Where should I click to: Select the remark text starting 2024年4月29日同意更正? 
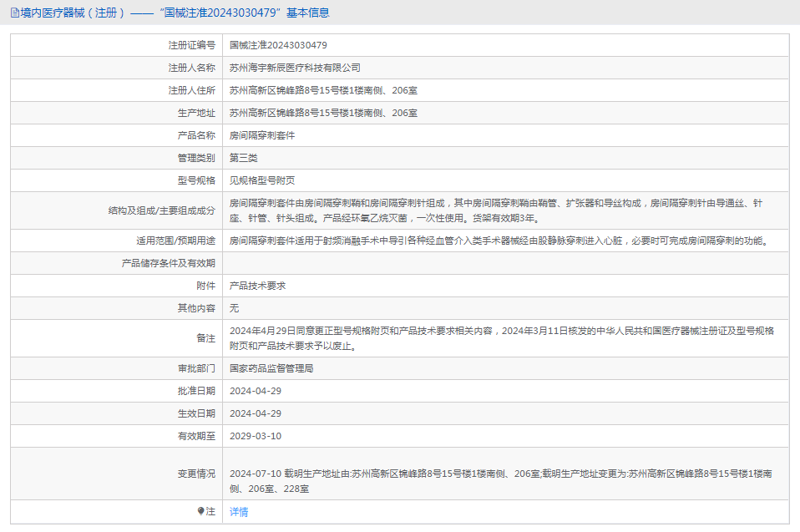pos(502,338)
